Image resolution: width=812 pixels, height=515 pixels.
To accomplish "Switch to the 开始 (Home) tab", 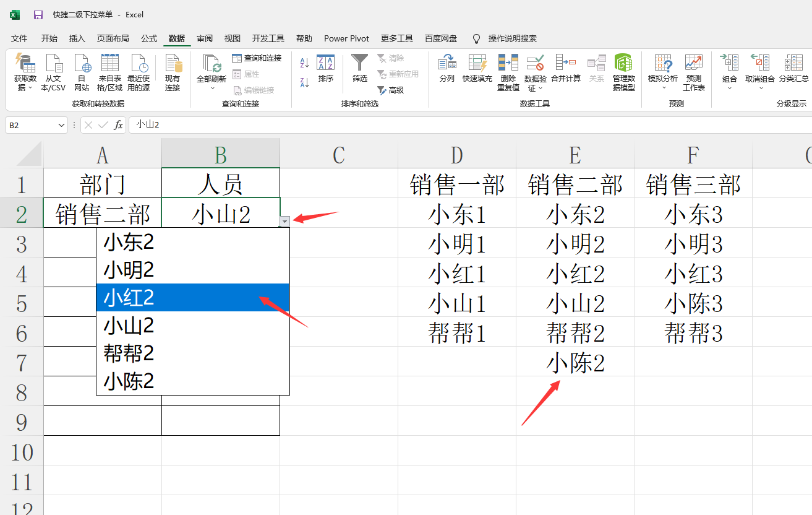I will tap(49, 38).
